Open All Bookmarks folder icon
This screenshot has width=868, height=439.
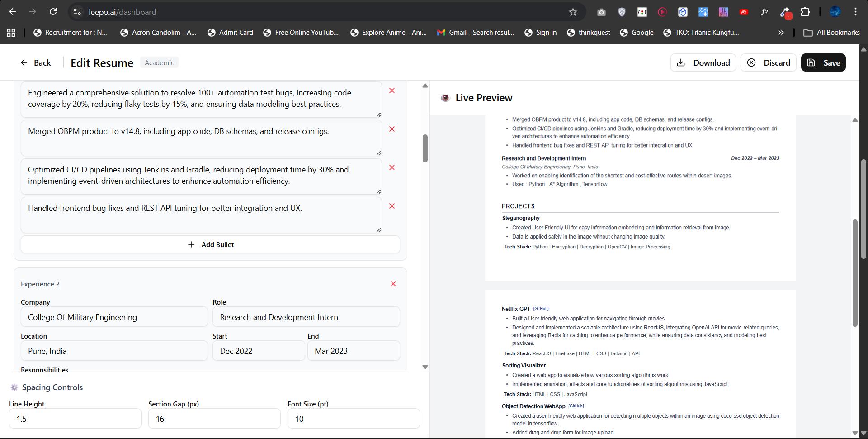click(x=809, y=32)
